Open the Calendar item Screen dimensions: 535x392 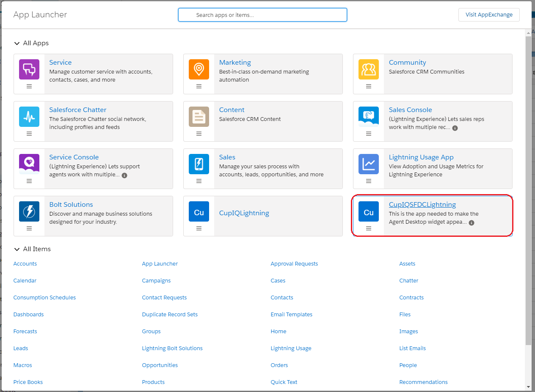[x=25, y=280]
